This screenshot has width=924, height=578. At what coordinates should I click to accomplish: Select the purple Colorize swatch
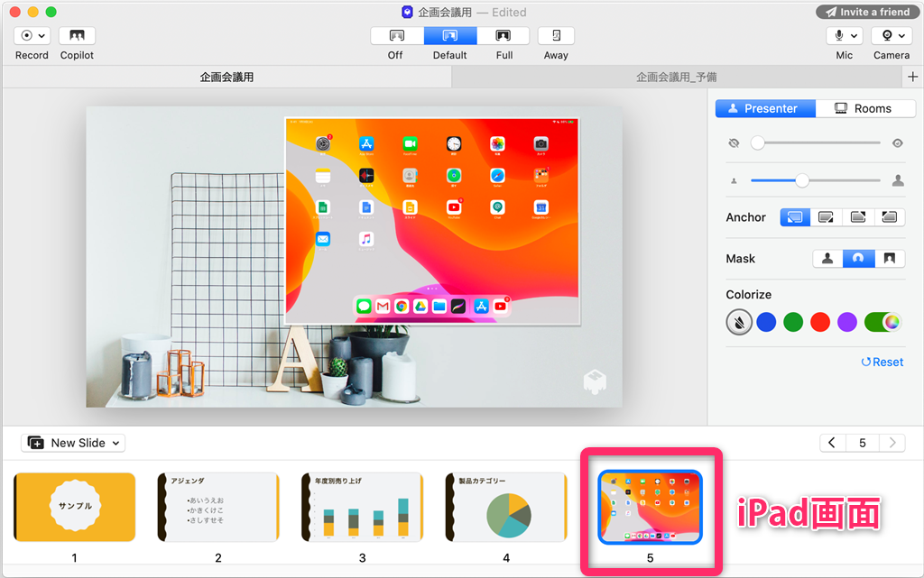coord(846,322)
